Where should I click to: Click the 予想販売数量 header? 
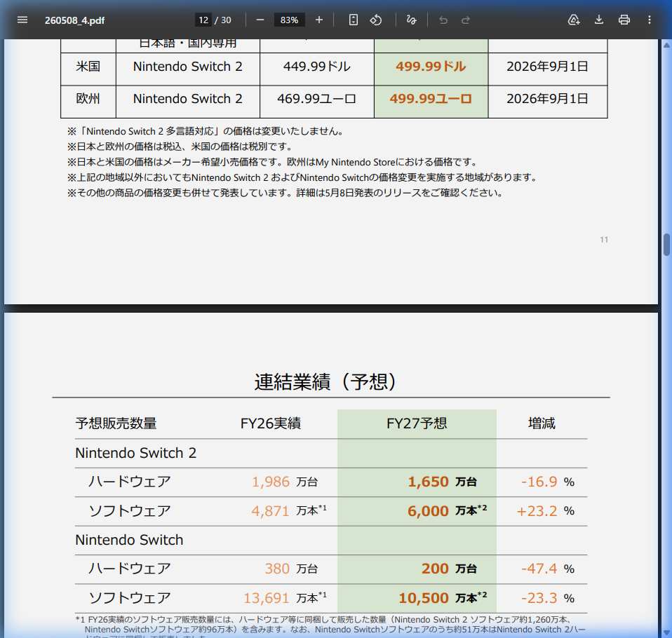[x=116, y=423]
